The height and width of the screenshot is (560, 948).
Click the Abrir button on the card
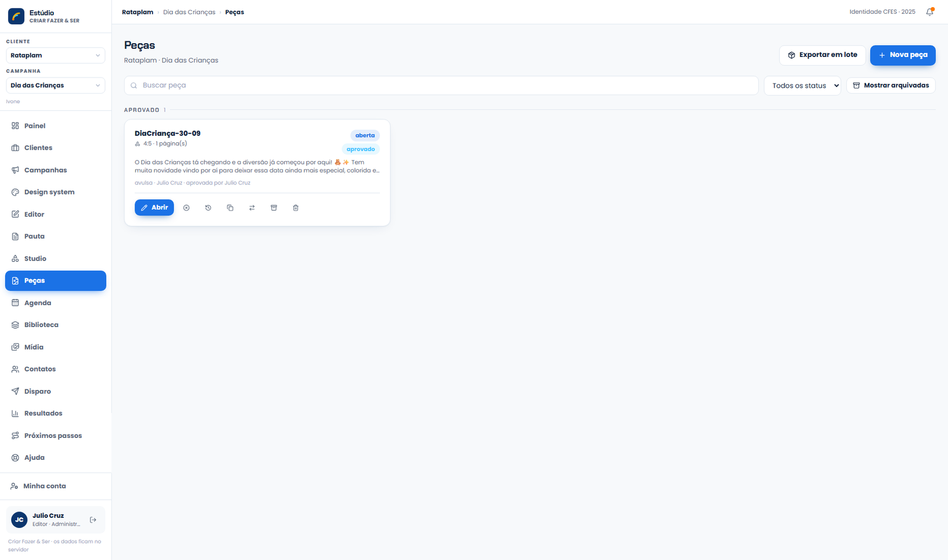pyautogui.click(x=154, y=207)
